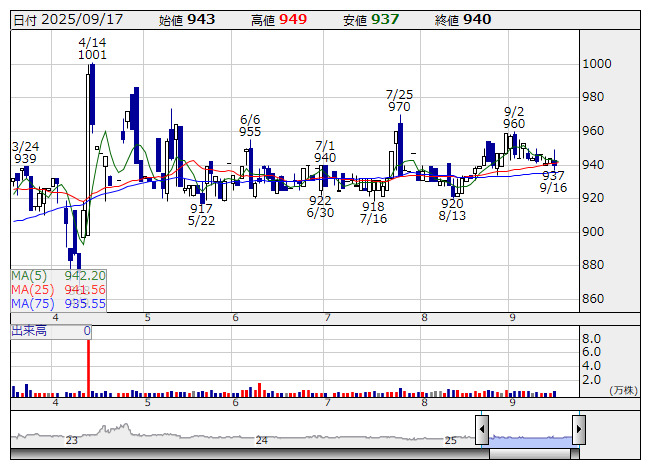This screenshot has height=470, width=653.
Task: Click the tall red volume spike bar
Action: (89, 367)
